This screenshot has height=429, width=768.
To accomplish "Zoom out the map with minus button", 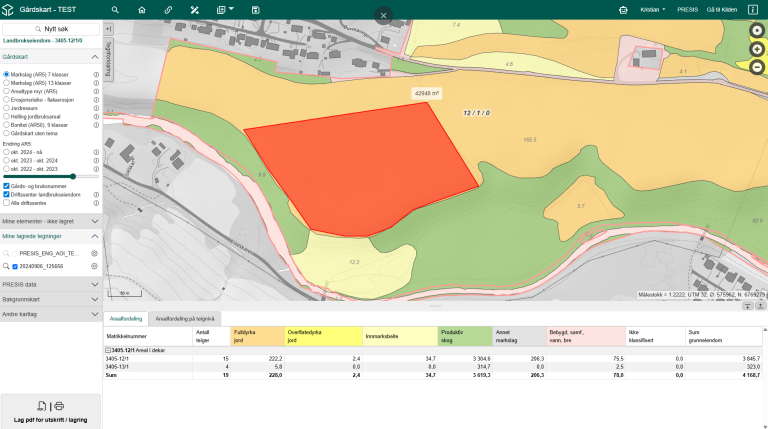I will (x=757, y=67).
